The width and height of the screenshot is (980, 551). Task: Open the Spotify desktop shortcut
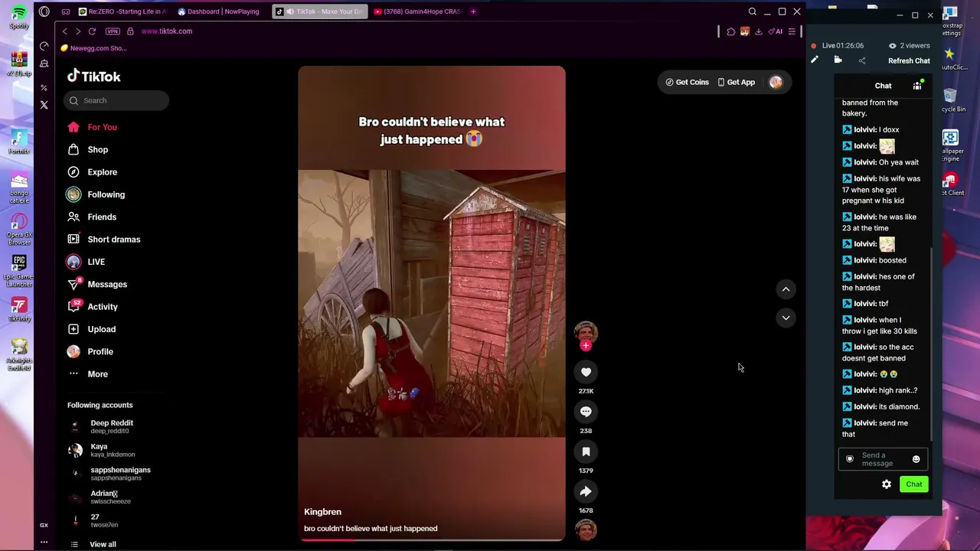[19, 17]
